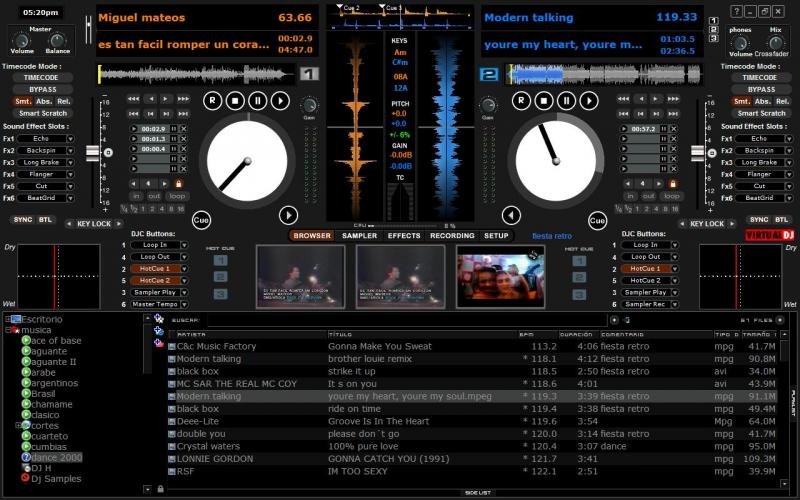Hit the right deck Cue button
This screenshot has width=800, height=500.
coord(597,220)
